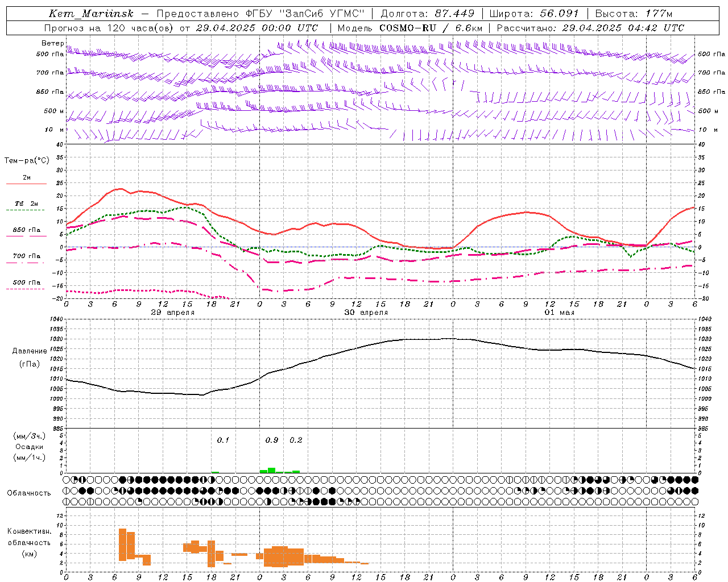This screenshot has width=728, height=582.
Task: Click the tallest green precipitation bar
Action: click(x=272, y=470)
